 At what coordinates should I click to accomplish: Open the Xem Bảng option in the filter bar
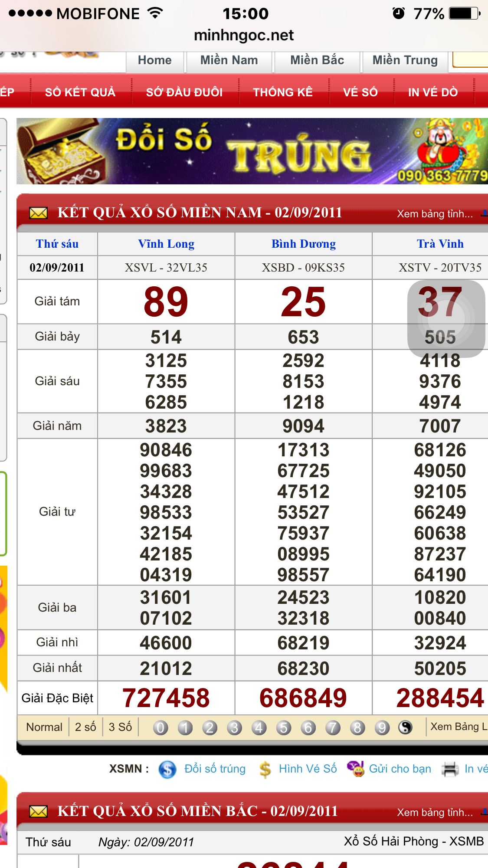point(458,727)
